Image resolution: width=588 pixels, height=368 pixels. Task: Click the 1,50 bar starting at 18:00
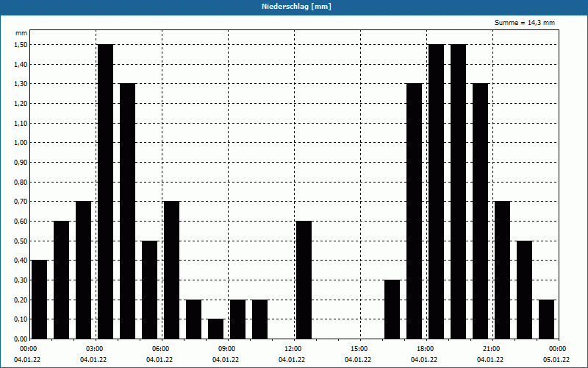[x=437, y=191]
